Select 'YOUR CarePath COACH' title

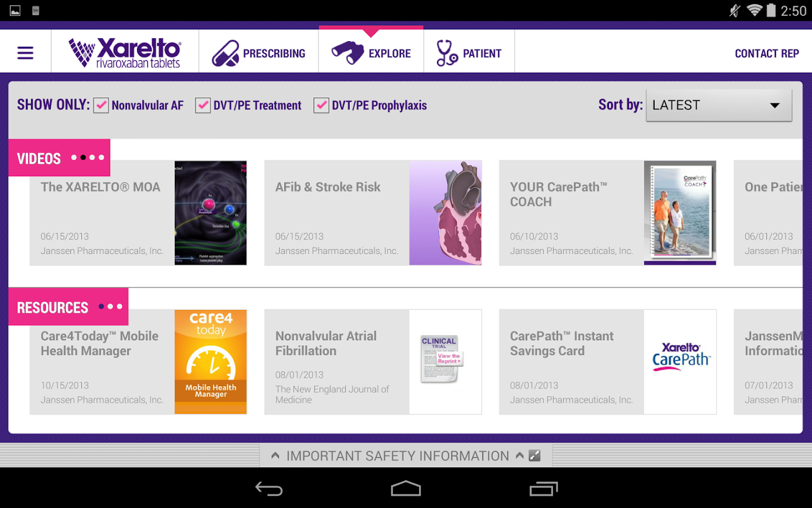[x=559, y=194]
